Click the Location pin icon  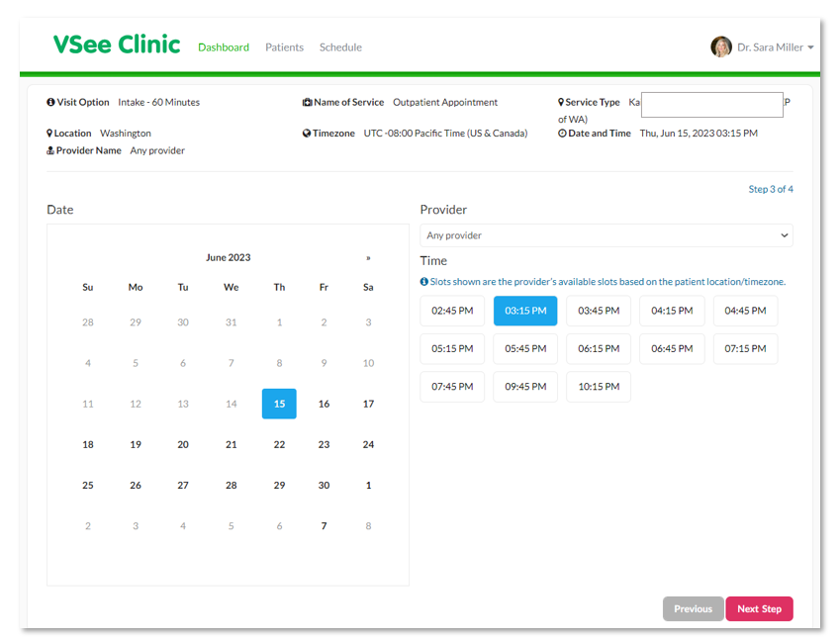pyautogui.click(x=49, y=133)
